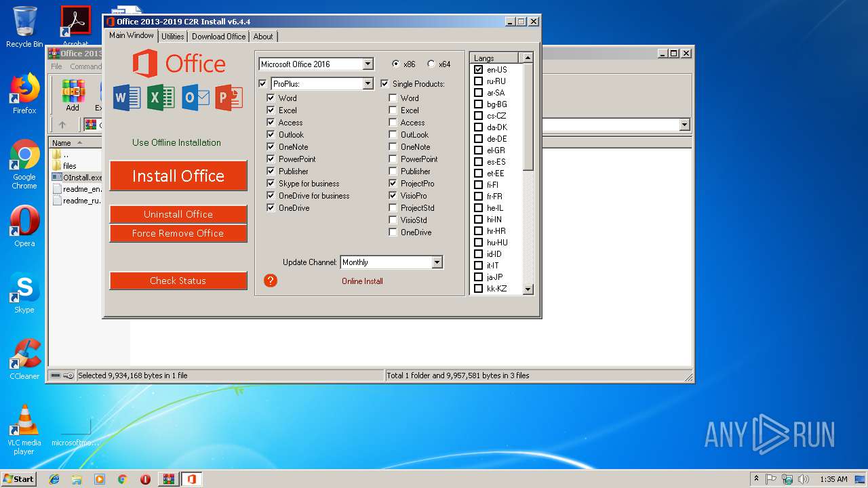Toggle the Single Products checkbox

pos(385,84)
